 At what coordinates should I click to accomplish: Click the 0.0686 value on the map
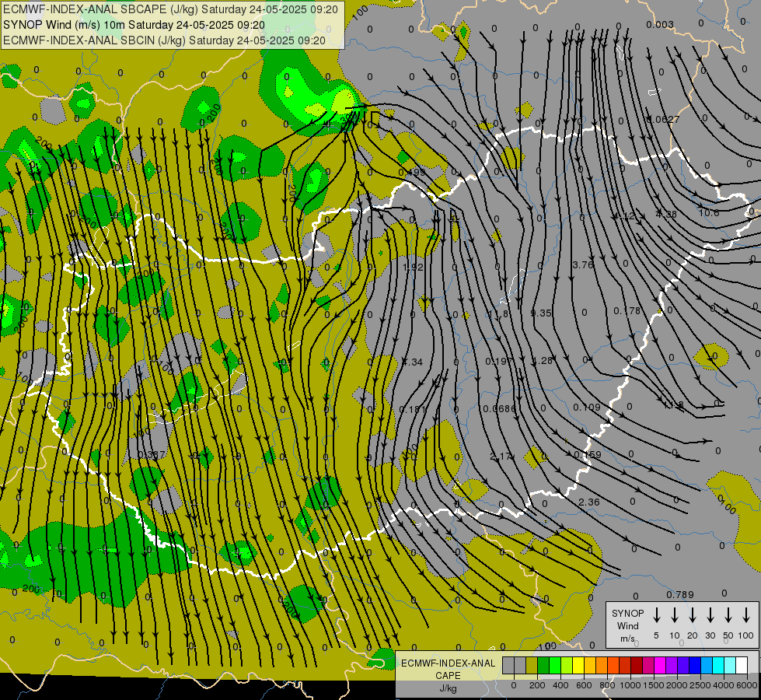(x=500, y=408)
